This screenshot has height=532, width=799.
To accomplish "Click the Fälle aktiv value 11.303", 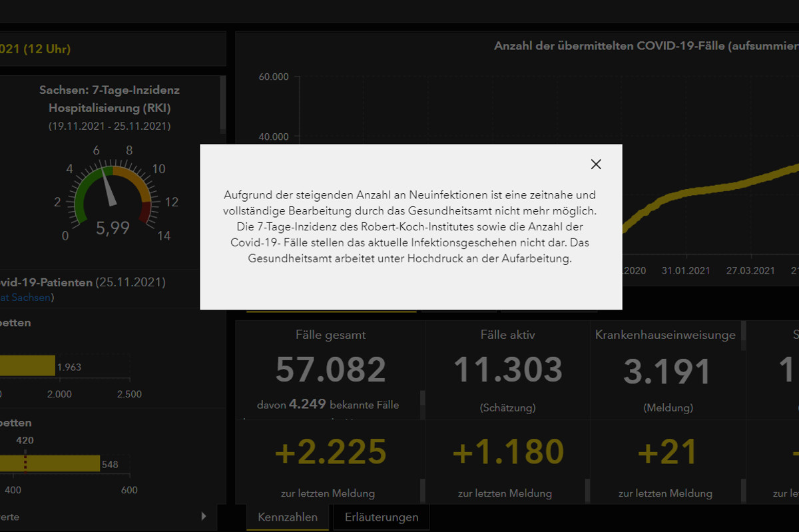I will click(507, 370).
